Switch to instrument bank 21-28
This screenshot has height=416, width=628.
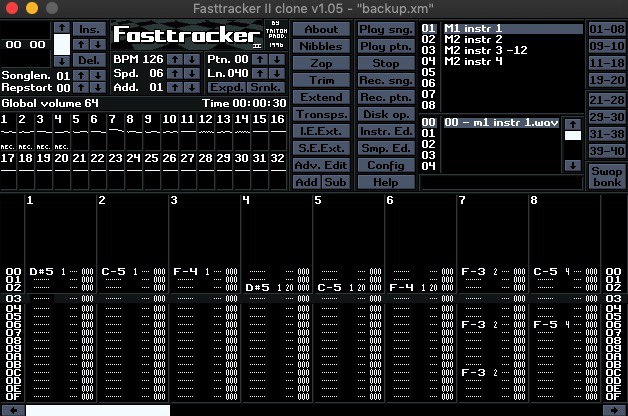click(x=606, y=100)
